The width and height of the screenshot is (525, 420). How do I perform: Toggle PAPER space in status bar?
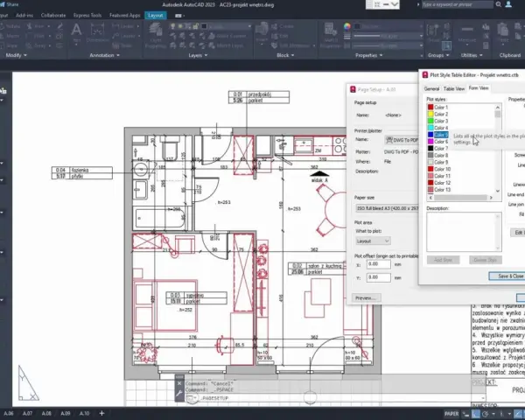[451, 414]
